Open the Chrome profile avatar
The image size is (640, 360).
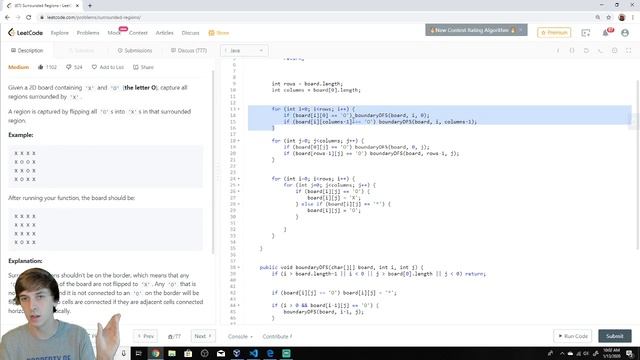tap(622, 17)
